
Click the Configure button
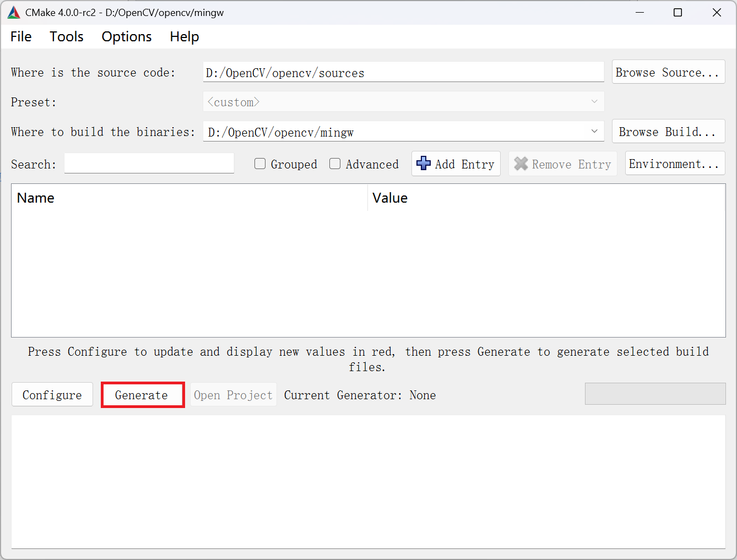point(52,395)
